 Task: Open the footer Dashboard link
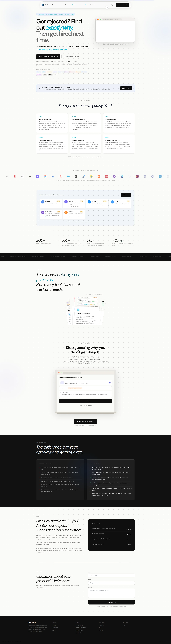coord(55,628)
